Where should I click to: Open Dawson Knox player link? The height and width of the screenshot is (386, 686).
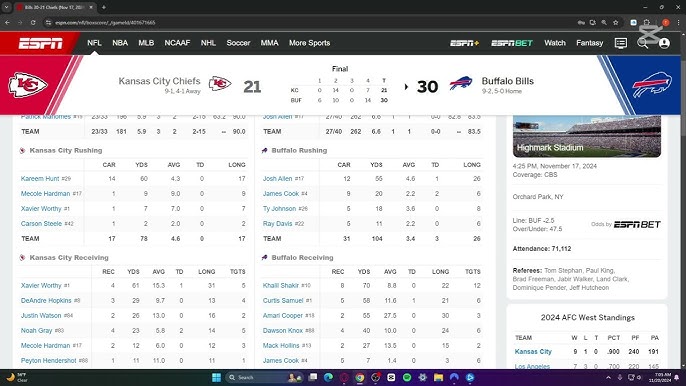click(283, 331)
